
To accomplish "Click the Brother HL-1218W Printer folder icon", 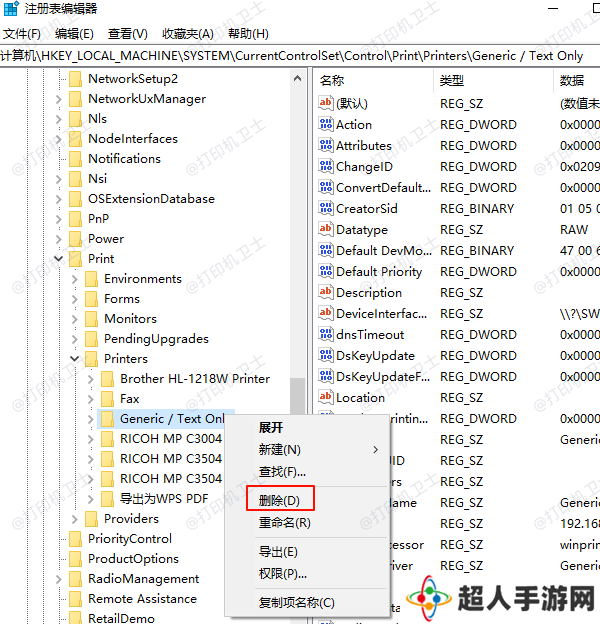I will [107, 379].
